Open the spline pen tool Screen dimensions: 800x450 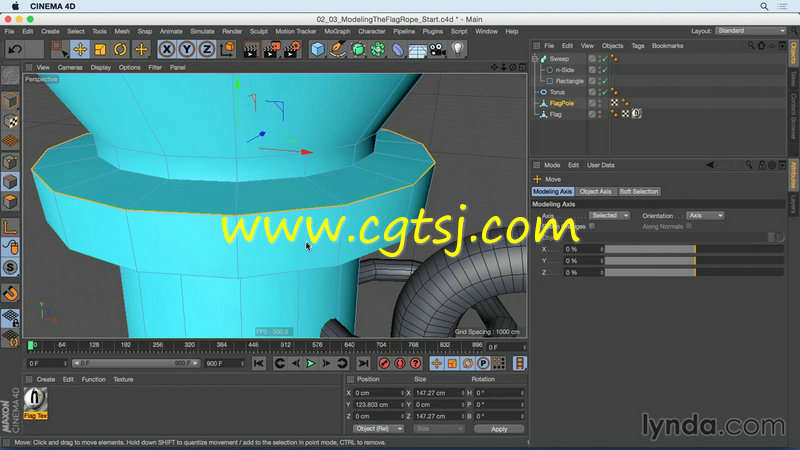[338, 49]
